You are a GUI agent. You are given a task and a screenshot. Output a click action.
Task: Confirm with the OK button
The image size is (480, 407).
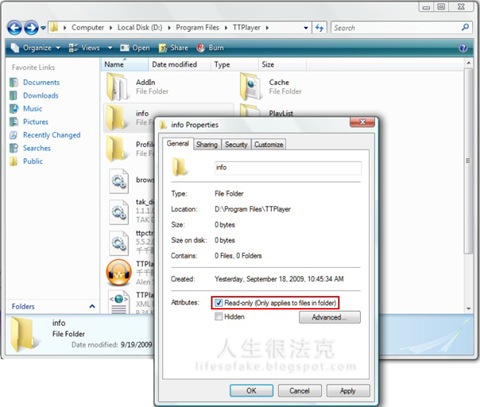pos(251,391)
